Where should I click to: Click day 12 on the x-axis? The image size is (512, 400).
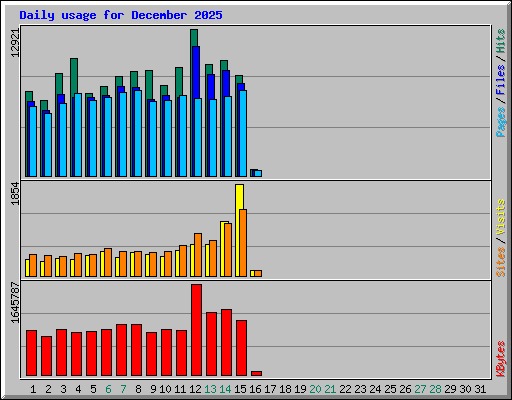point(195,389)
